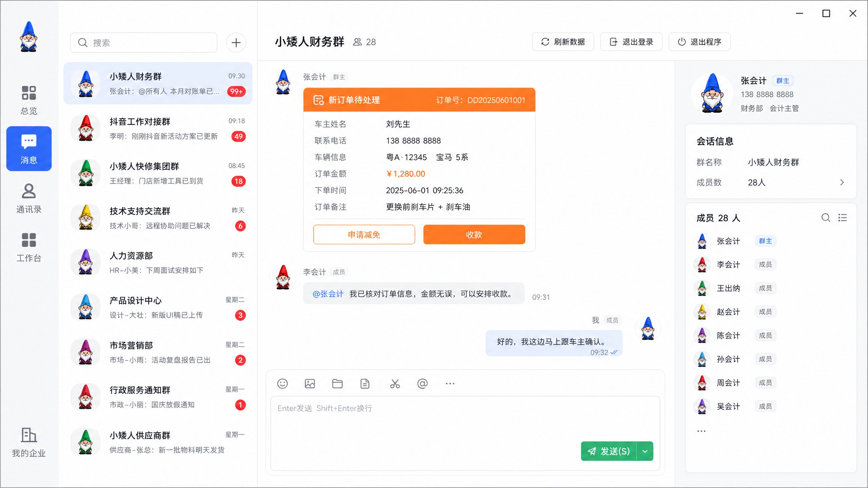This screenshot has width=868, height=488.
Task: Attach a file using folder icon
Action: [337, 384]
